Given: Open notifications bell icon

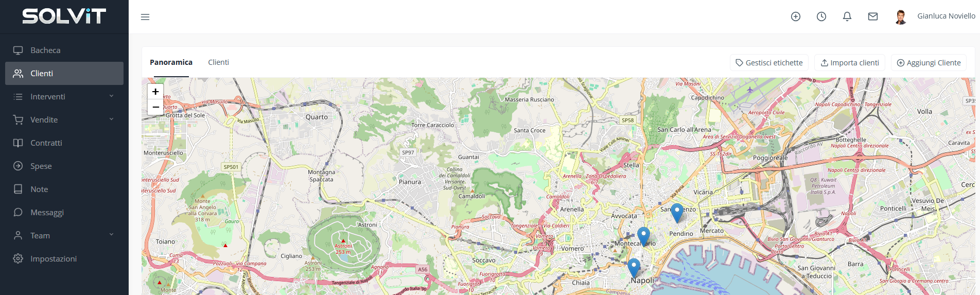Looking at the screenshot, I should click(847, 16).
